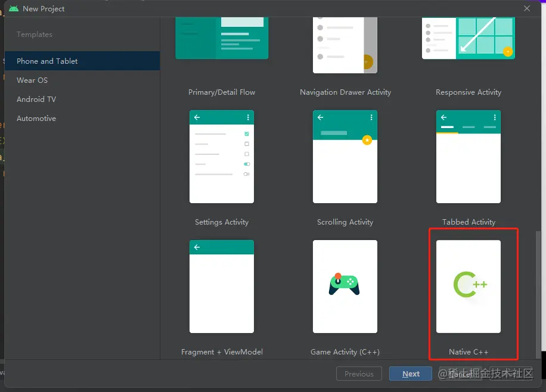Click the Scrolling Activity label
Viewport: 546px width, 392px height.
(x=345, y=222)
